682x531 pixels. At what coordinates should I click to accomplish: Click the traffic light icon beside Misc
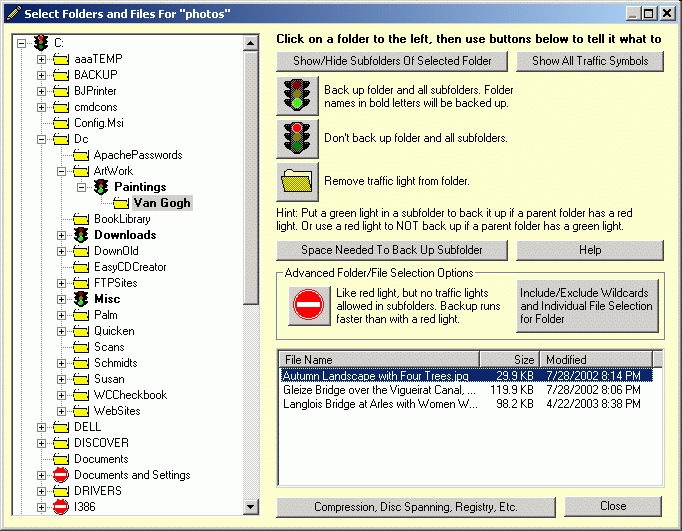[81, 299]
